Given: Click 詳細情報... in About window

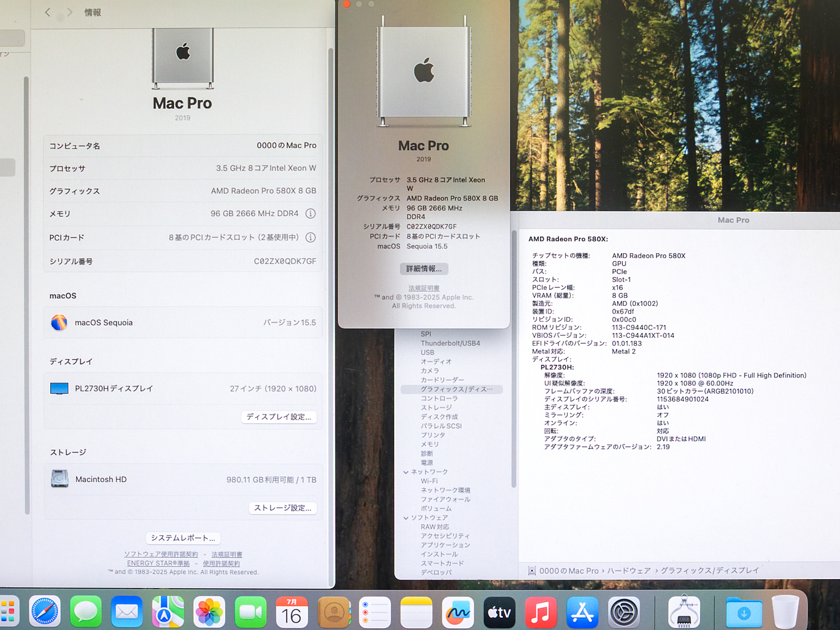Looking at the screenshot, I should (x=424, y=269).
